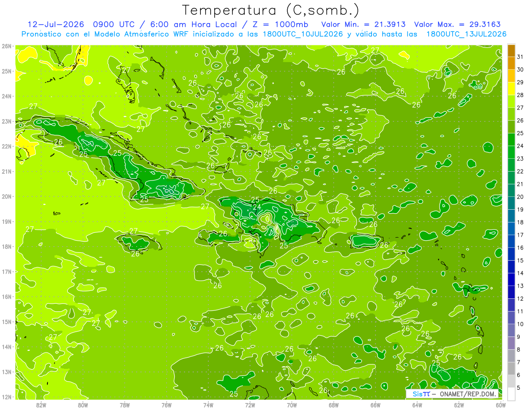Pick the teal swatch between 19 and 20
532x411 pixels.
(511, 203)
